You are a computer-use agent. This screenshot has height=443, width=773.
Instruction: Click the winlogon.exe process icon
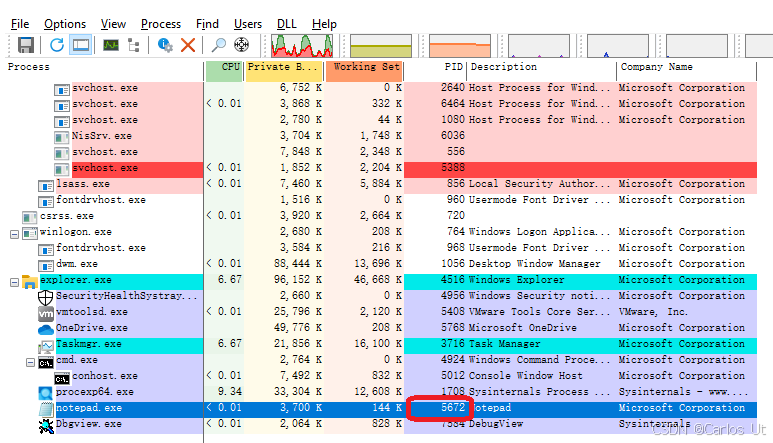pyautogui.click(x=30, y=234)
